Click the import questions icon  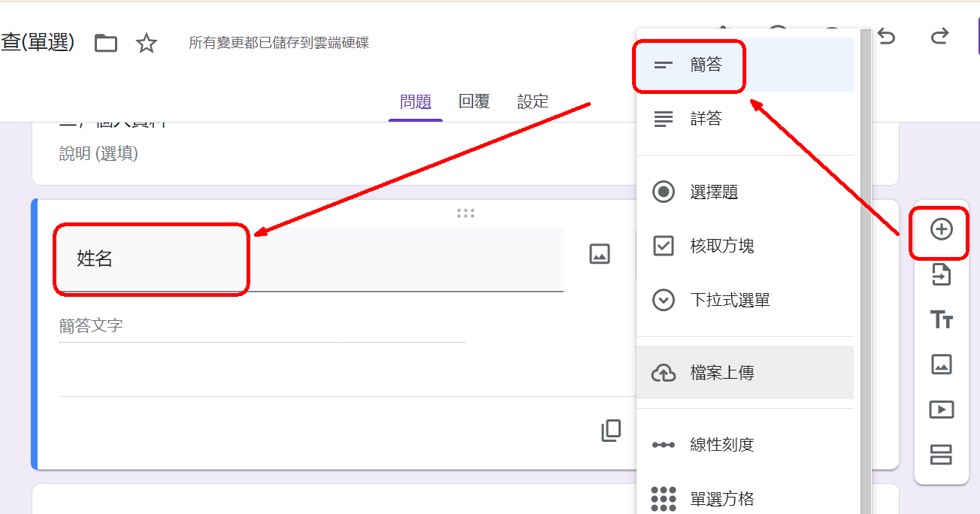click(x=941, y=274)
